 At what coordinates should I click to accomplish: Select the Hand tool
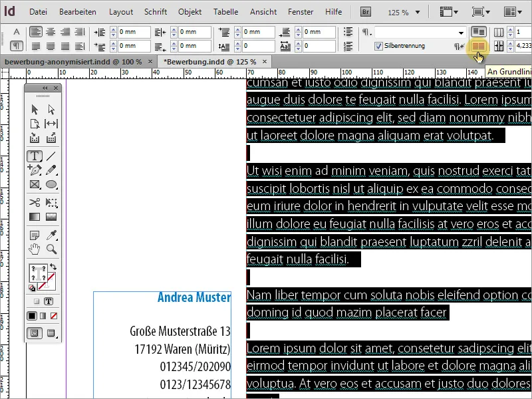[35, 249]
